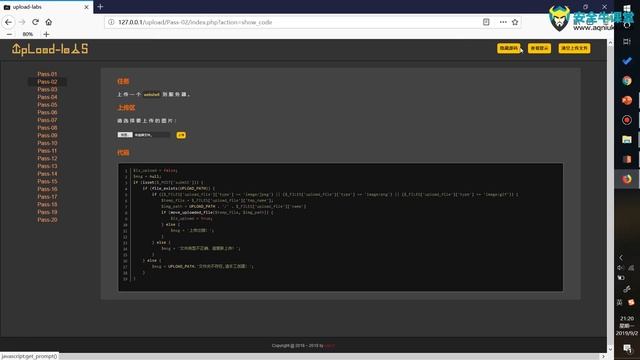The image size is (640, 360).
Task: Open PowerPoint from the taskbar
Action: click(627, 100)
